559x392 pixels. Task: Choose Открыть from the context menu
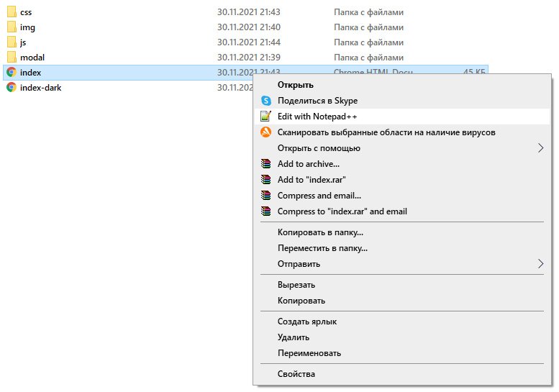click(295, 86)
